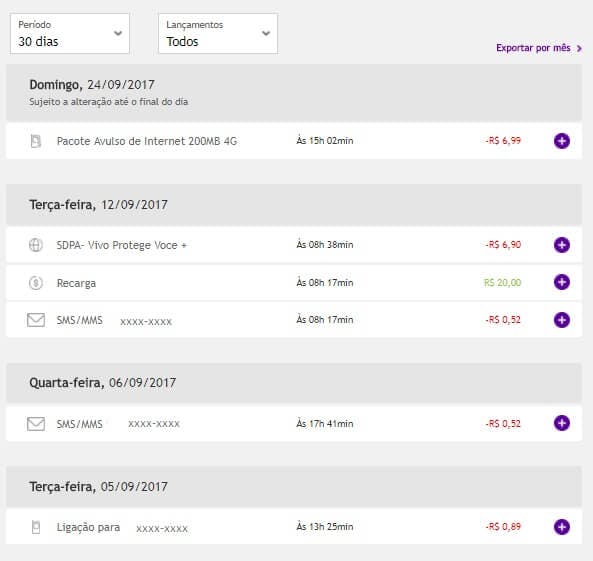Expand the SDPA- Vivo Protege Voce entry
The height and width of the screenshot is (561, 593).
tap(562, 245)
